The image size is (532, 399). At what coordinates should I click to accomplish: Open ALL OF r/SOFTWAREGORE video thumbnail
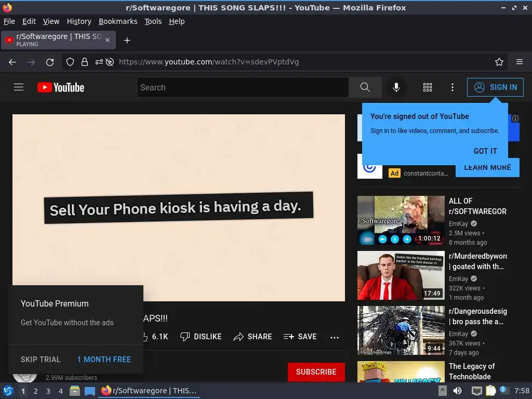[401, 220]
